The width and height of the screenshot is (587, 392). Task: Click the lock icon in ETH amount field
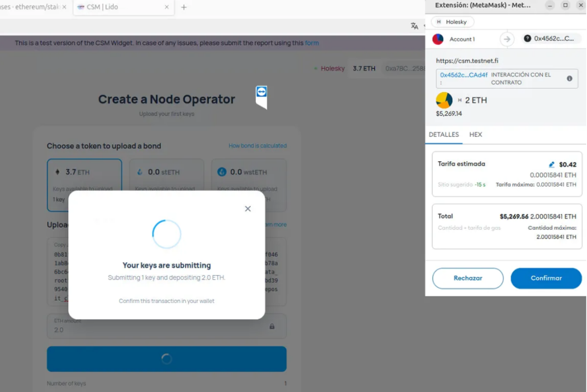pyautogui.click(x=272, y=326)
